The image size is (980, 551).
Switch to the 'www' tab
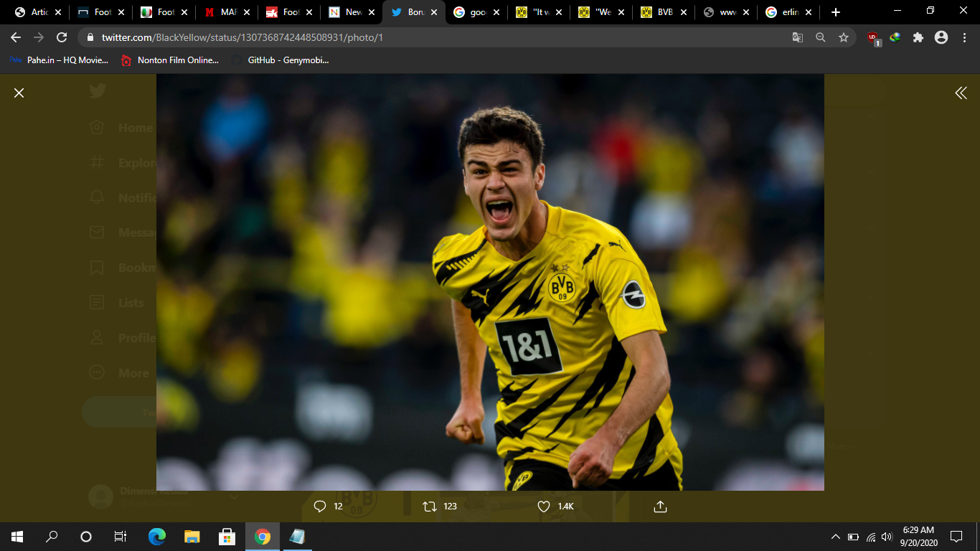pyautogui.click(x=727, y=12)
